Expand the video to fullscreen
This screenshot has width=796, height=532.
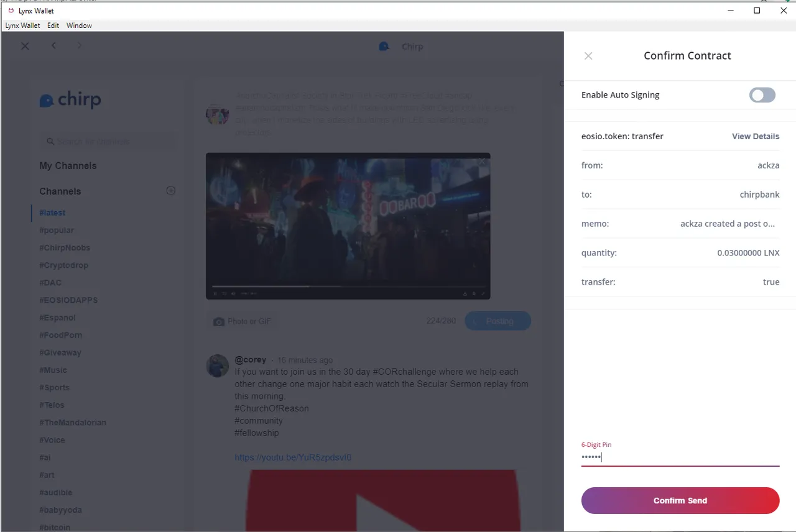coord(483,293)
